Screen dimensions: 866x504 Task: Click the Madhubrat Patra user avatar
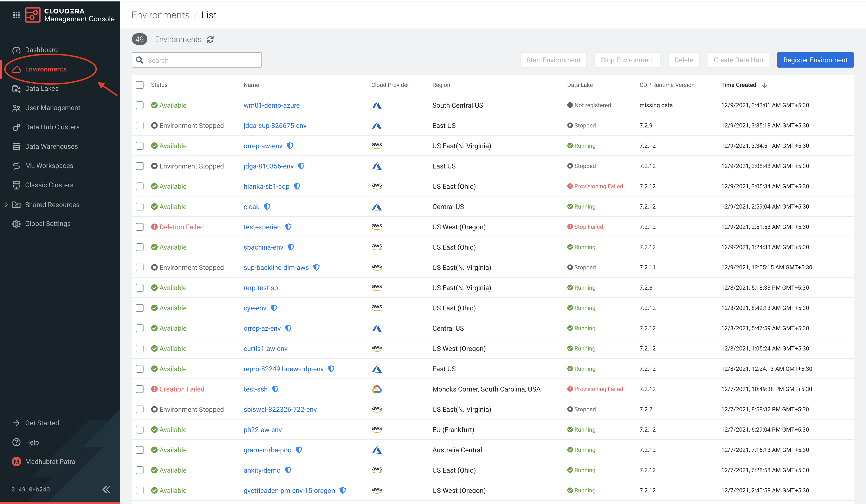coord(16,462)
